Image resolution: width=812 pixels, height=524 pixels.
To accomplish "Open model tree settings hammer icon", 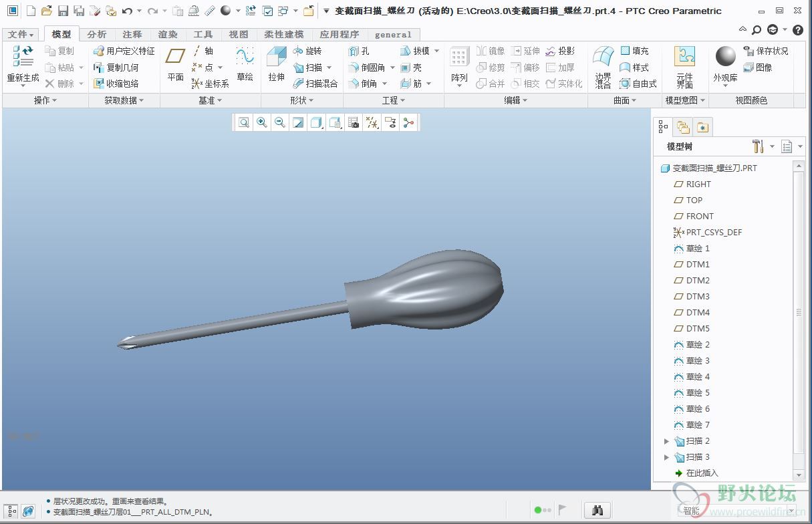I will click(x=757, y=146).
